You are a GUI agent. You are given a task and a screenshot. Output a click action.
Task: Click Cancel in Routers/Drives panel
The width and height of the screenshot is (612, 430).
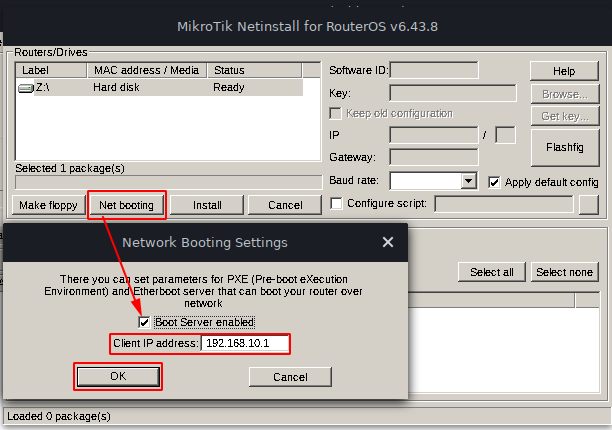click(285, 205)
